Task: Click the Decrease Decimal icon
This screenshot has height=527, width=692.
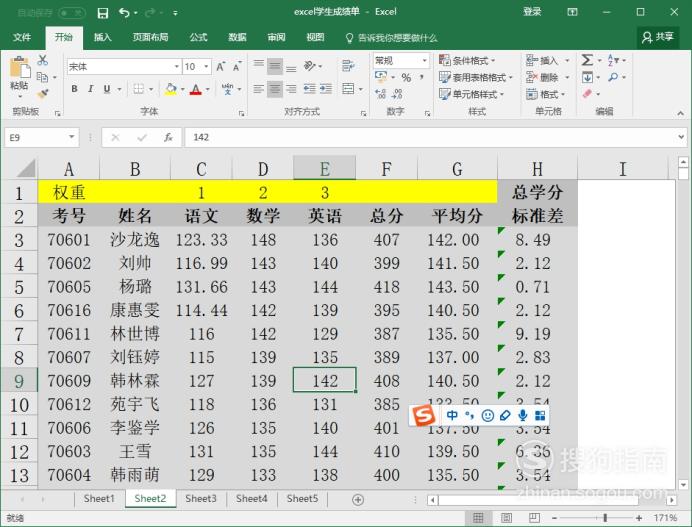Action: 397,94
